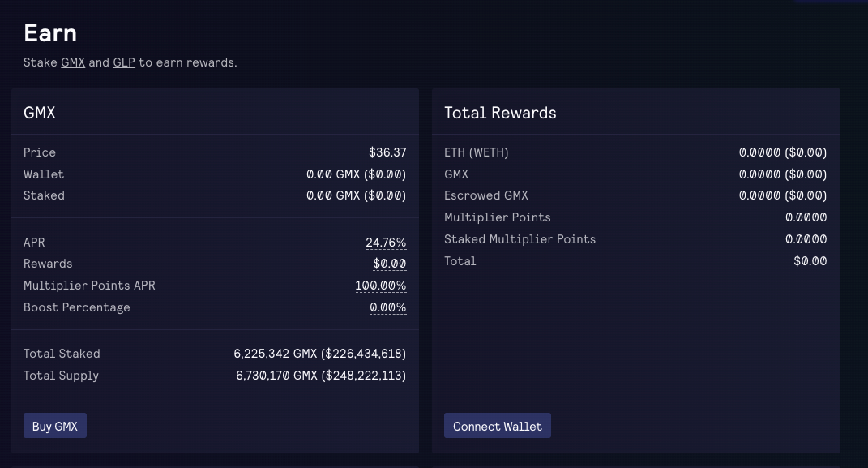Click the Total rewards $0.00 value
The image size is (868, 468).
810,261
